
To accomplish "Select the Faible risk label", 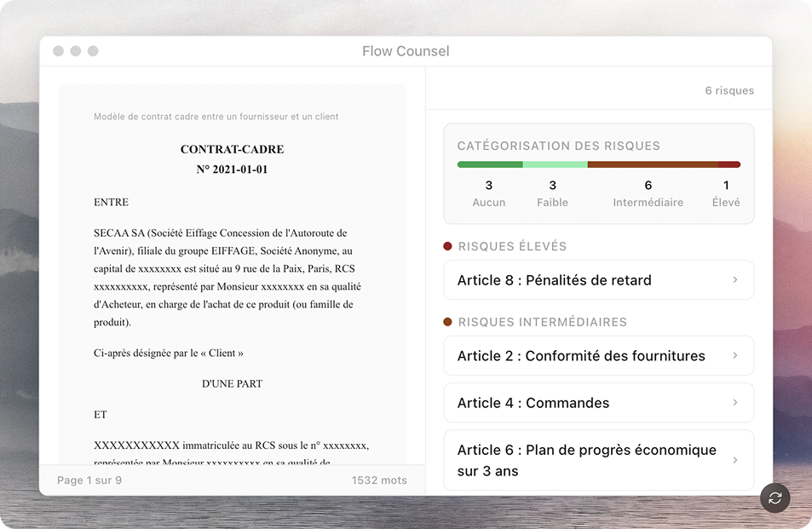I will tap(553, 203).
